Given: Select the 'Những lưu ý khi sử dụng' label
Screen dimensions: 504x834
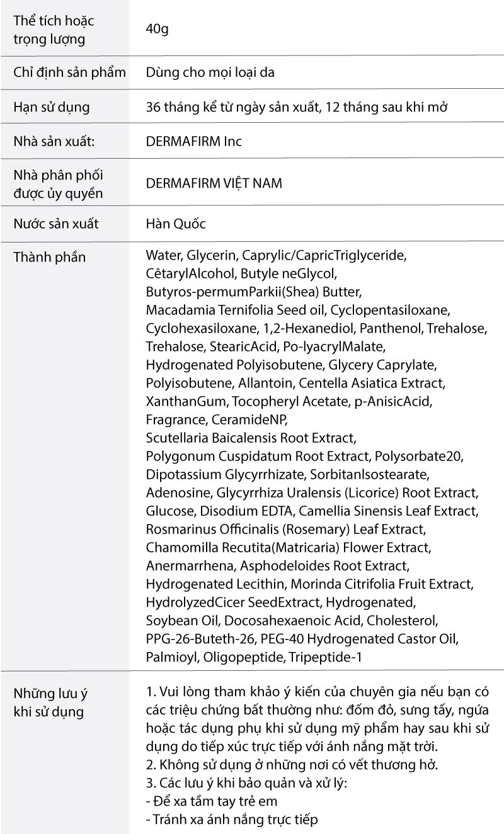Looking at the screenshot, I should pos(50,703).
